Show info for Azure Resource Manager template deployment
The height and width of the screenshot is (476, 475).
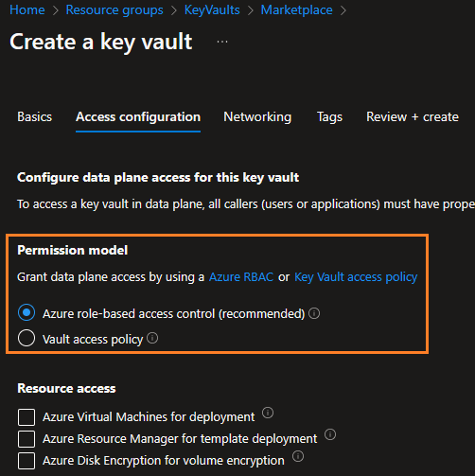click(x=330, y=434)
